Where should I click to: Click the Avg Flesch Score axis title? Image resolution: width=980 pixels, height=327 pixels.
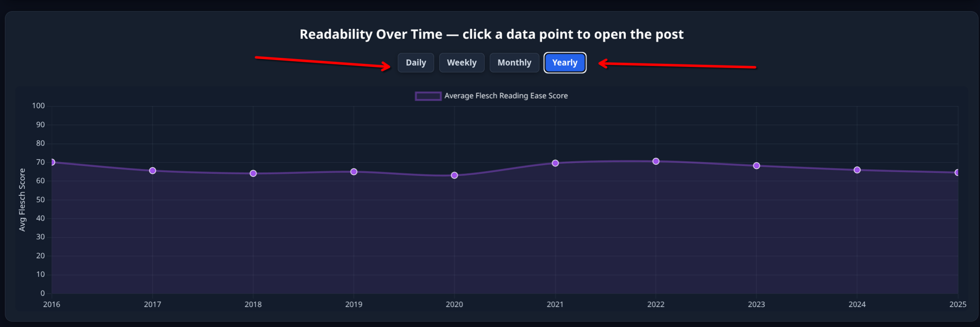coord(22,200)
